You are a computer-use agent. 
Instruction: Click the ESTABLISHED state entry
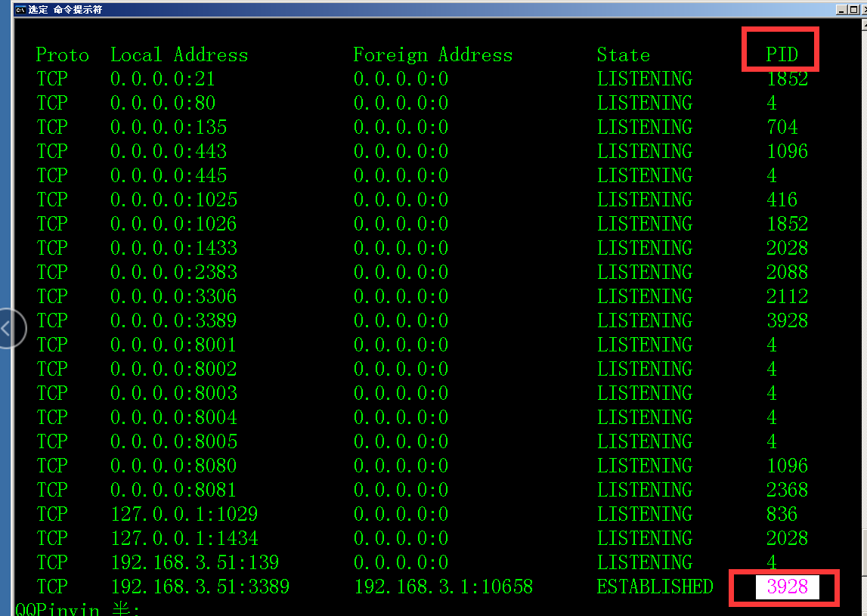(655, 587)
